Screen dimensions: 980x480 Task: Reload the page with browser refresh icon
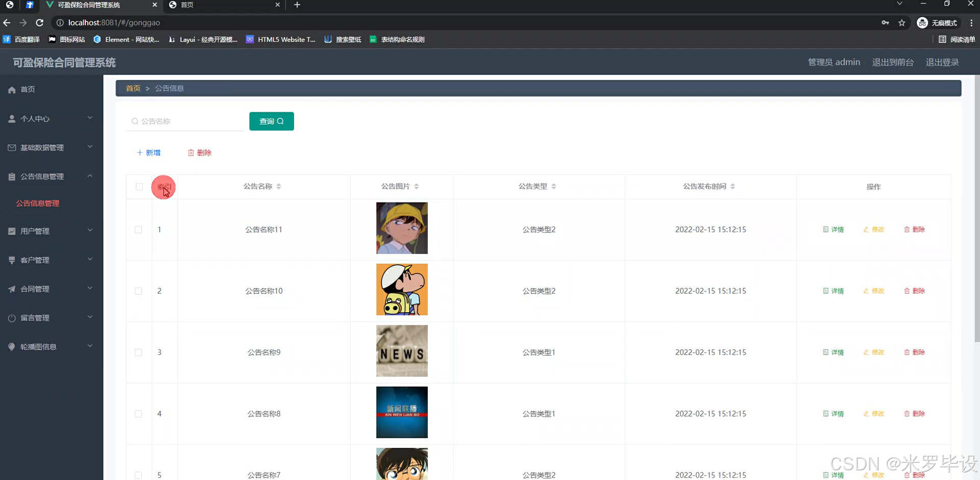point(40,22)
